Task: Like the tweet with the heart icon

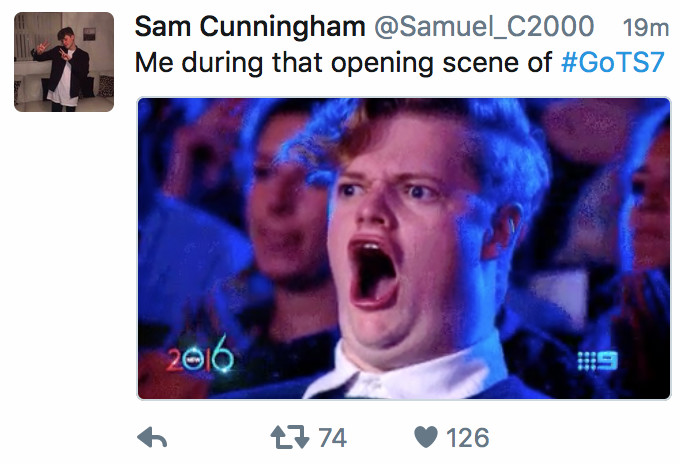Action: (x=426, y=437)
